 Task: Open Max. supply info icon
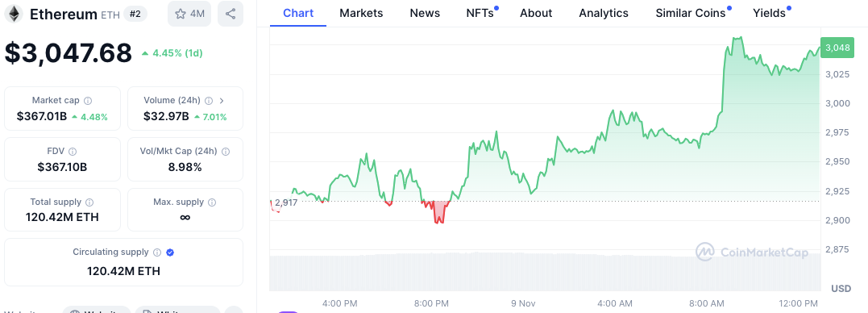click(x=212, y=202)
